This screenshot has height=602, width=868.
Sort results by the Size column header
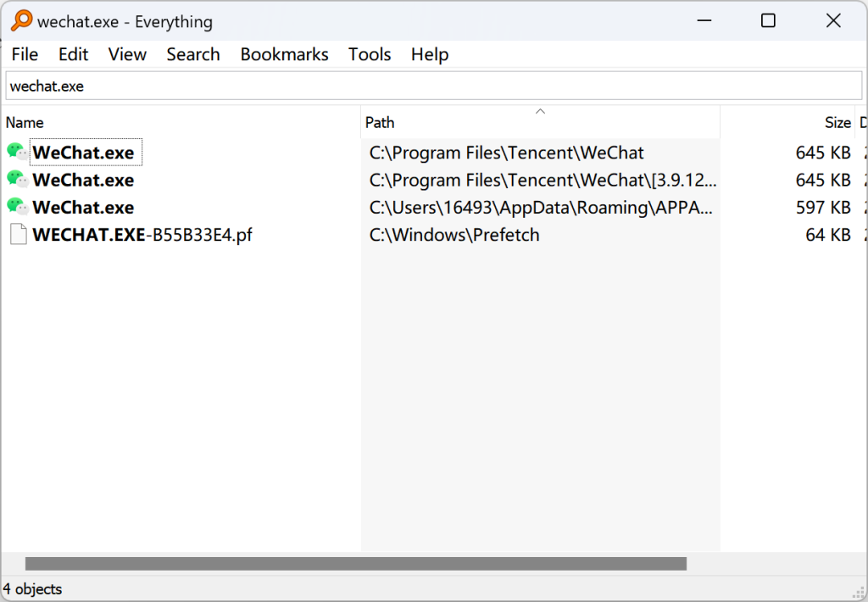[787, 122]
